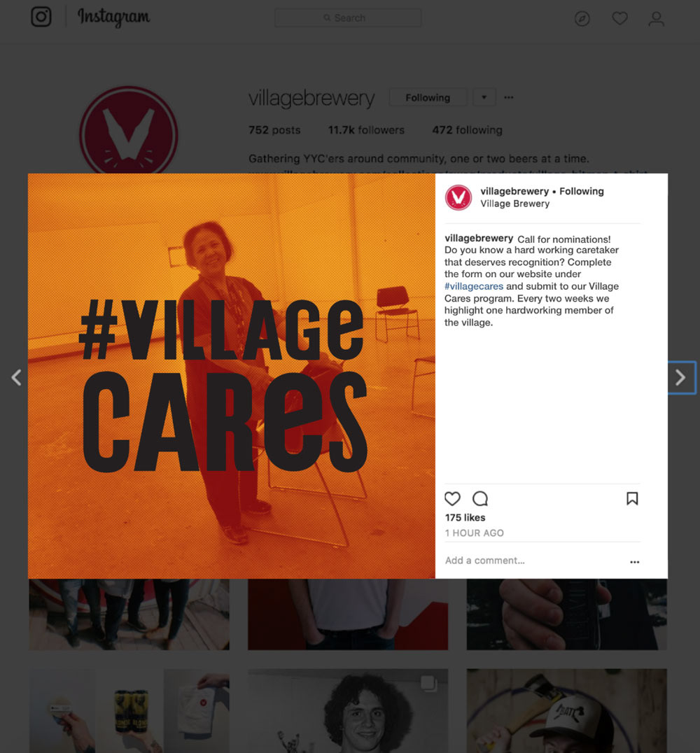Image resolution: width=700 pixels, height=753 pixels.
Task: Go to previous post with left arrow
Action: coord(16,377)
